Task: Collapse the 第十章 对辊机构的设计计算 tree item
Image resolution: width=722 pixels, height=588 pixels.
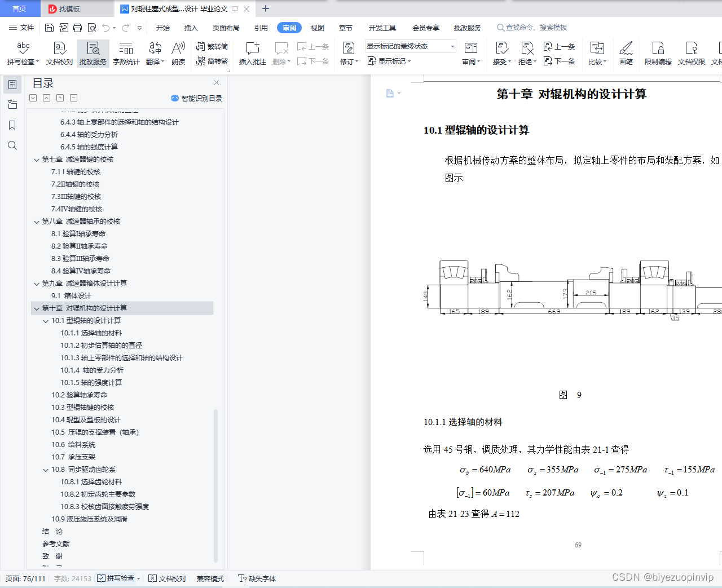Action: (x=36, y=308)
